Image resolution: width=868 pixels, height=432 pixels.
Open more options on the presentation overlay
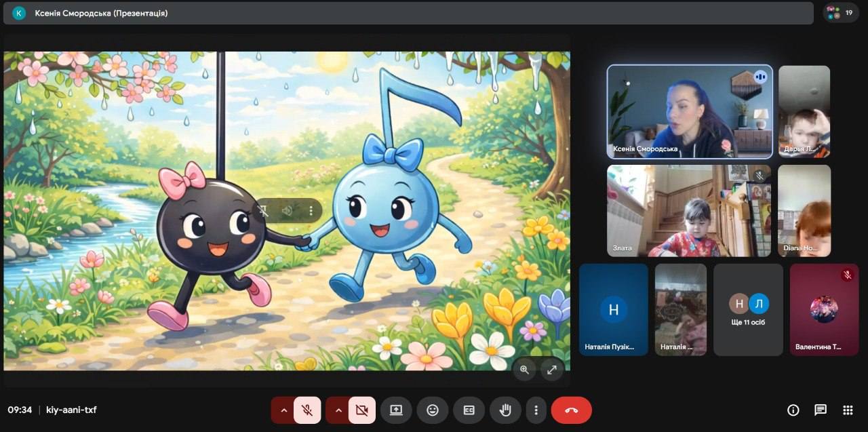311,211
